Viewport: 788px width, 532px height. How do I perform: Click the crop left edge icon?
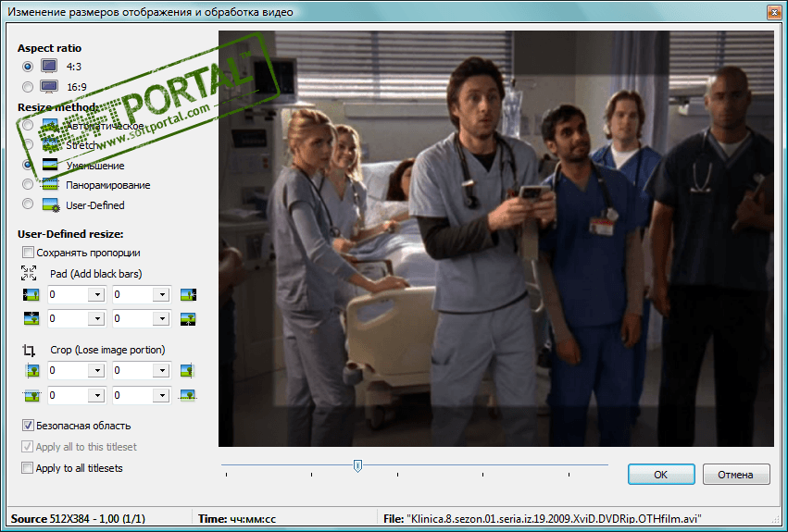pos(31,371)
